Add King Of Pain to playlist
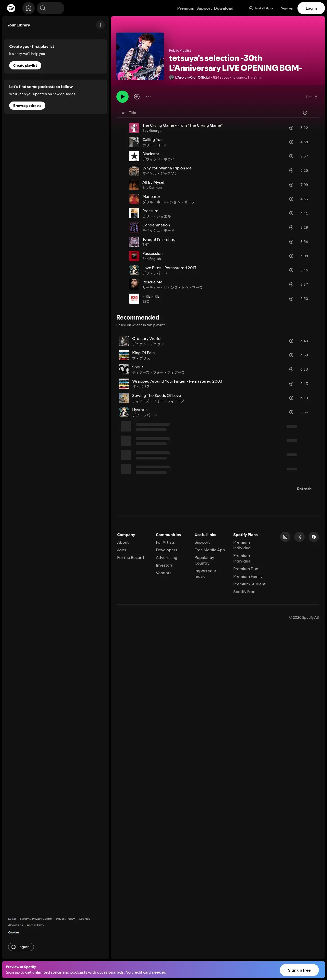 coord(291,355)
